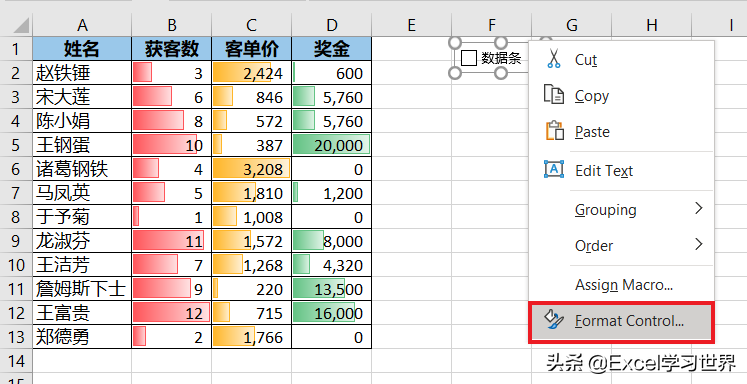The height and width of the screenshot is (384, 747).
Task: Click header cell 获客数
Action: click(x=172, y=49)
